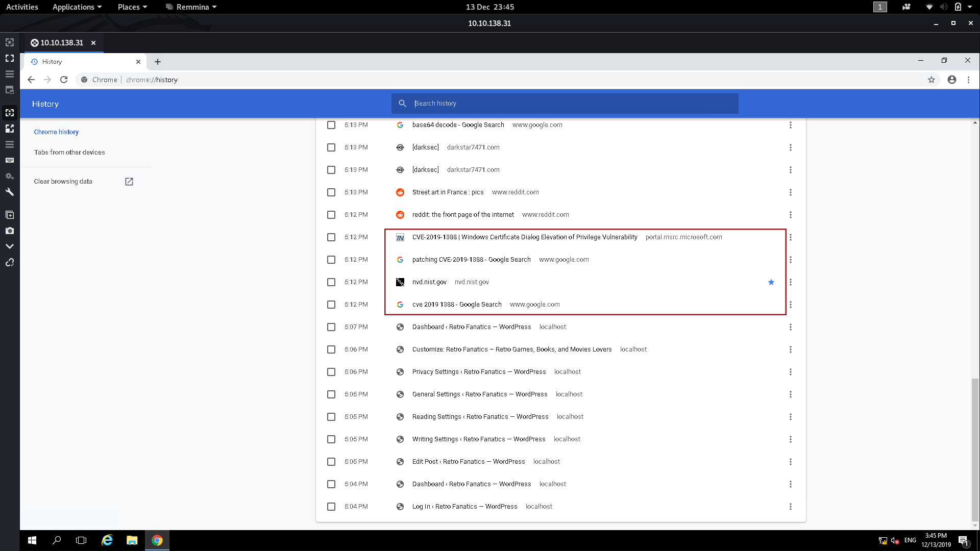This screenshot has height=551, width=980.
Task: Click the bookmark star in address bar
Action: pos(931,80)
